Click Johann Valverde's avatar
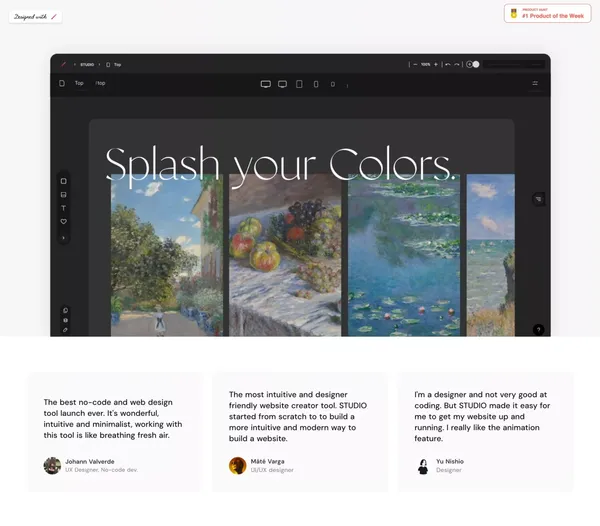 coord(52,466)
